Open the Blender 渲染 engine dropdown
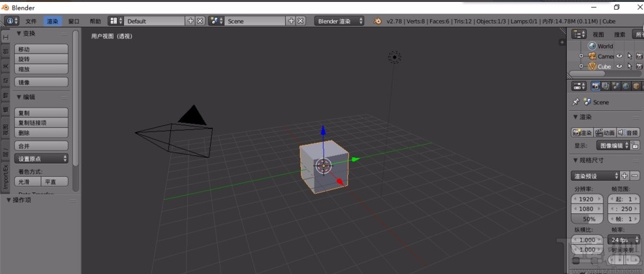Image resolution: width=644 pixels, height=274 pixels. (x=339, y=21)
